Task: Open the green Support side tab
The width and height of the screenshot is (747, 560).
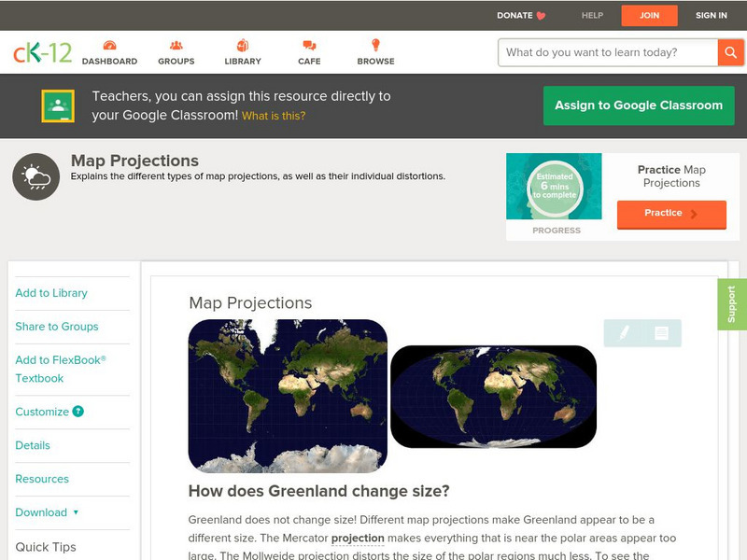Action: click(x=732, y=304)
